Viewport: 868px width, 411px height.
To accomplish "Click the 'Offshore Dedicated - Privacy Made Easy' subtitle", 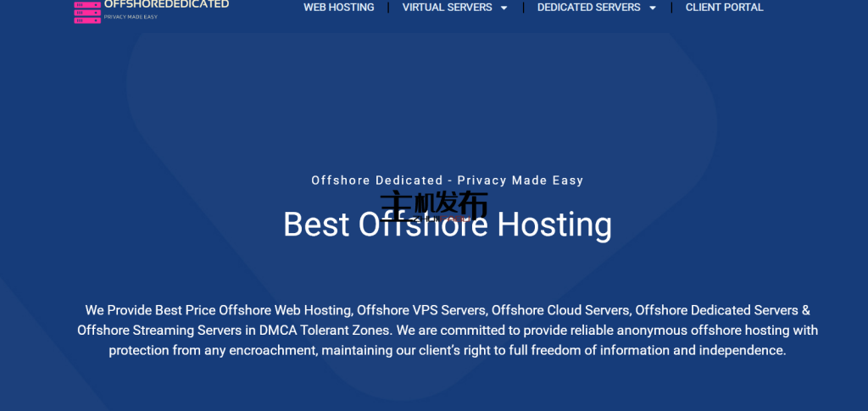I will (447, 181).
